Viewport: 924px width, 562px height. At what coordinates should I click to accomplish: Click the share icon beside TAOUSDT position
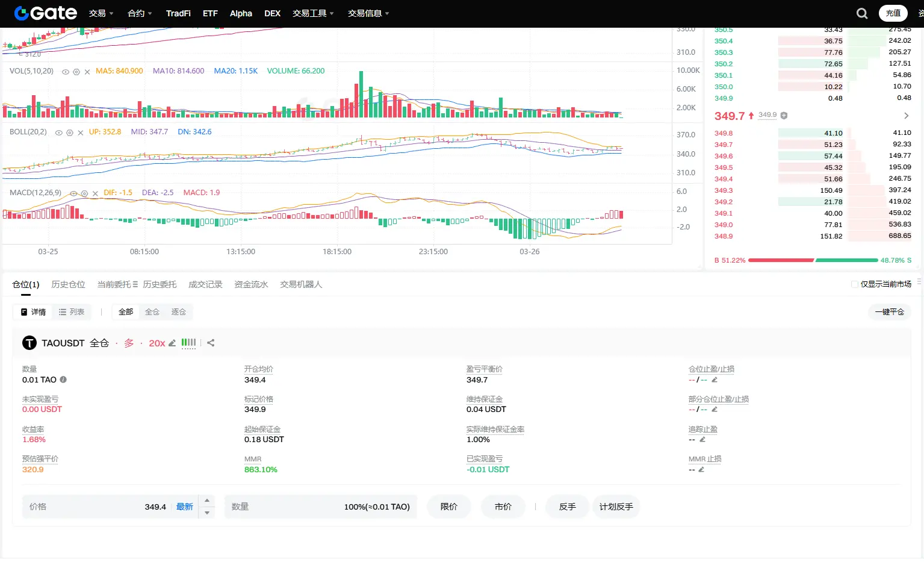[211, 343]
